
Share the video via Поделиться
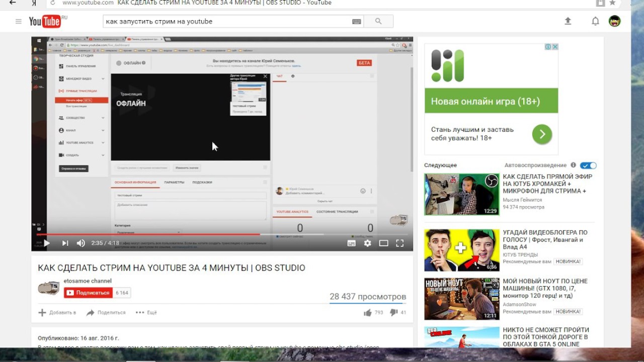tap(106, 313)
